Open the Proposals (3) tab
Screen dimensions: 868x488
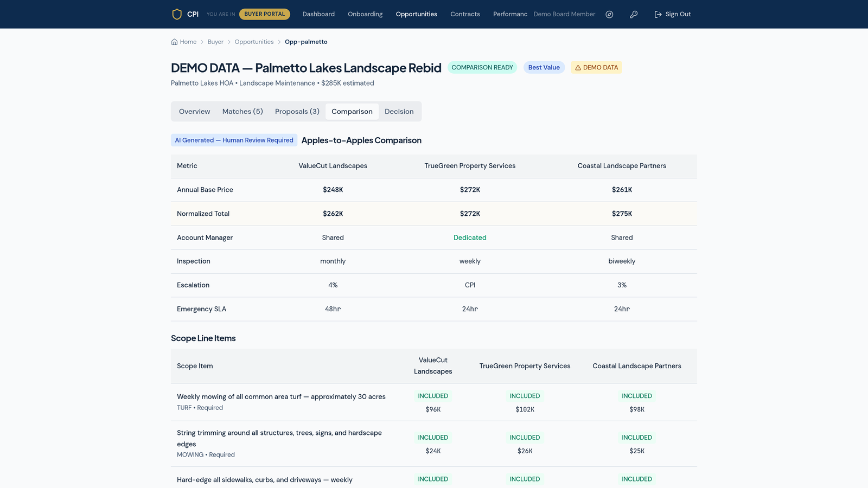(x=297, y=112)
